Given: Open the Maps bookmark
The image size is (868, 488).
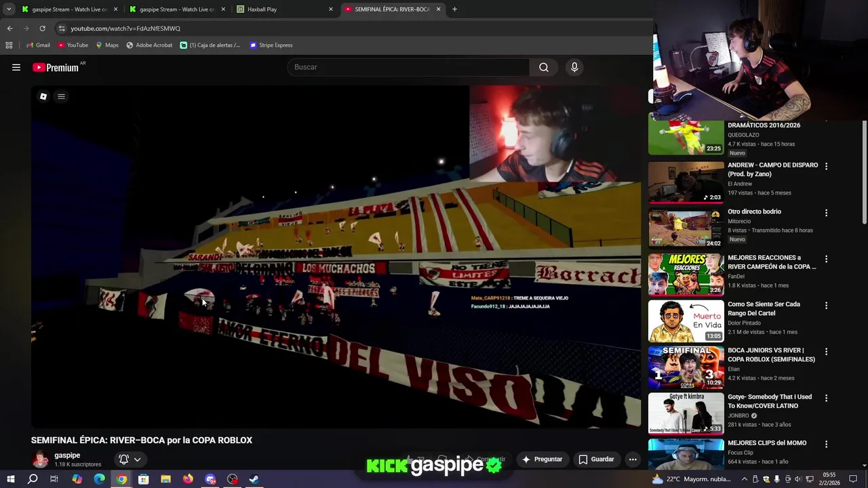Looking at the screenshot, I should point(107,45).
